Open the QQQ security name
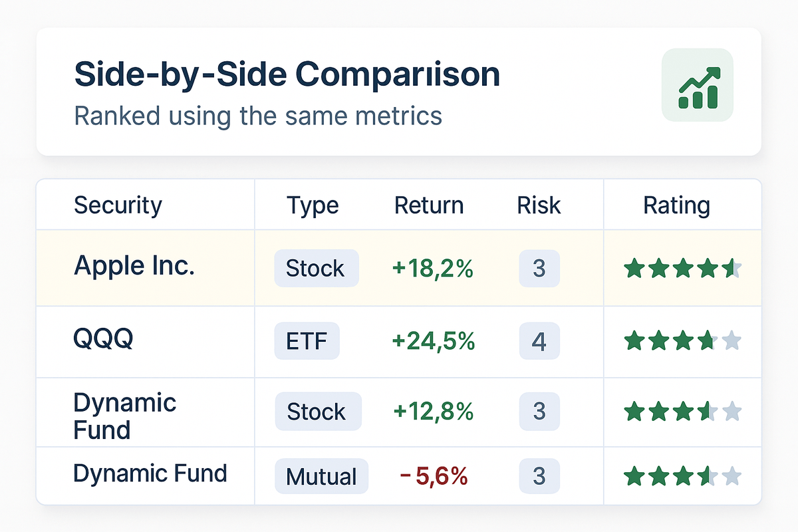798x532 pixels. click(x=103, y=339)
